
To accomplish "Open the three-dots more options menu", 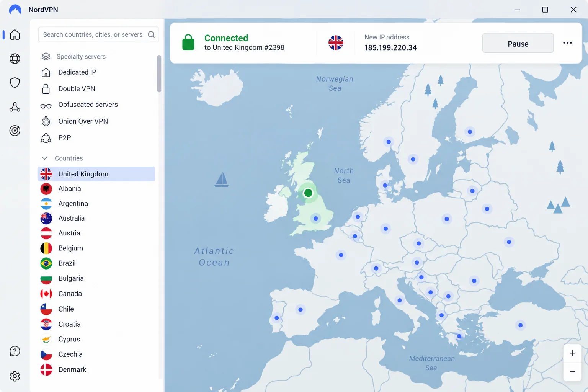I will pos(567,43).
